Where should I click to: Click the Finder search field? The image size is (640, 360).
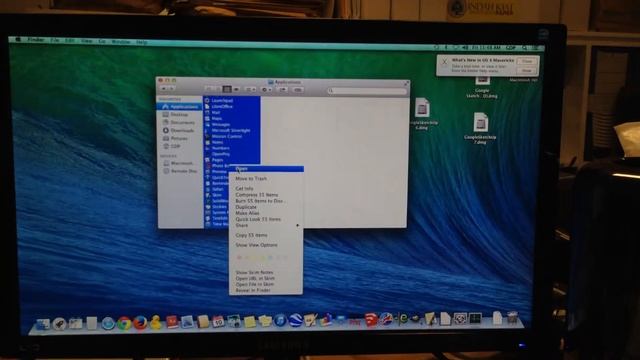(x=367, y=91)
